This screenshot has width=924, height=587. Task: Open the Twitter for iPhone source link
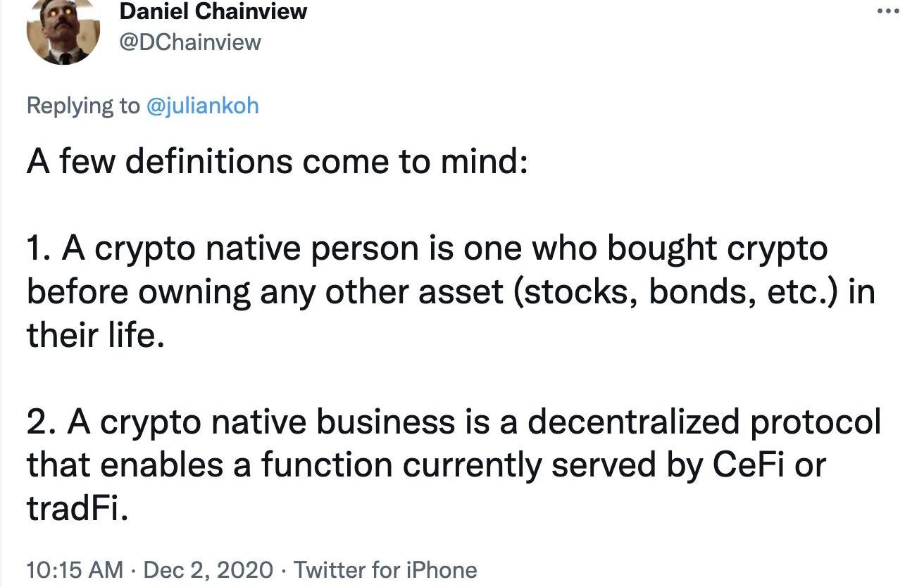pos(385,569)
